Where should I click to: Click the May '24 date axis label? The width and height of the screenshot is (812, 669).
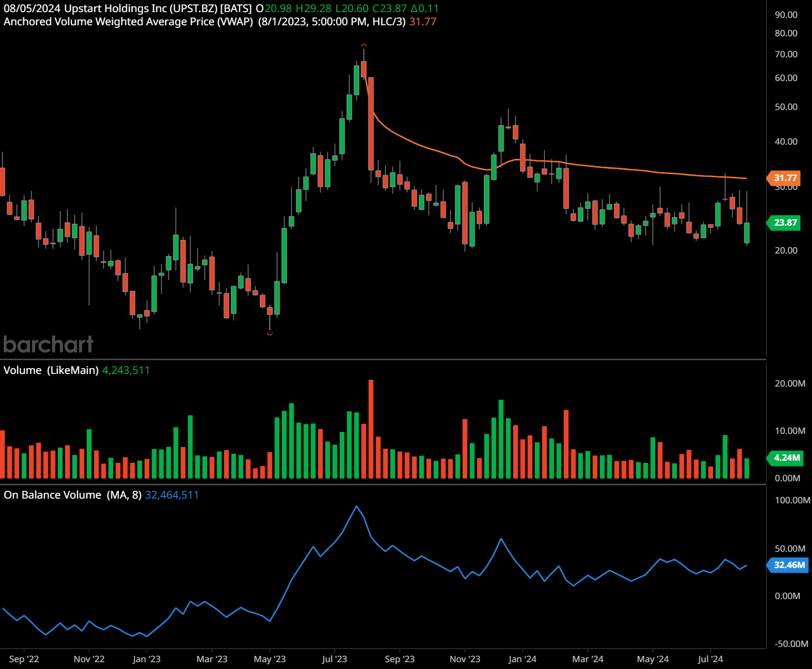tap(653, 659)
